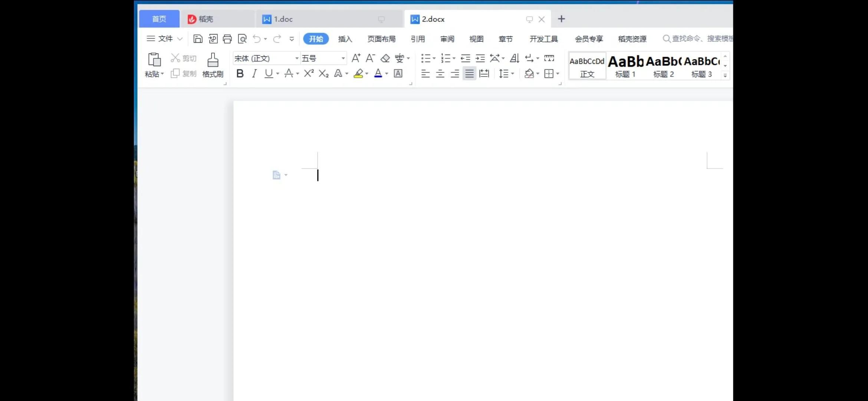Apply Subscript X₂ formatting
The image size is (868, 401).
(x=323, y=74)
